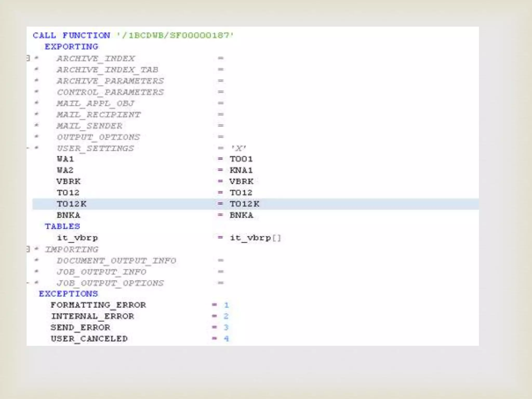Click the TABLES keyword

(x=62, y=226)
